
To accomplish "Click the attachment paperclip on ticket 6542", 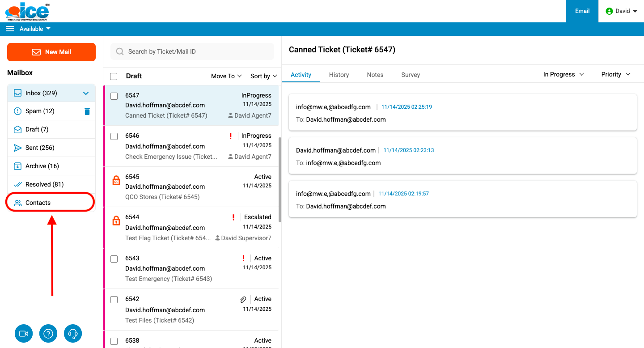I will coord(243,299).
